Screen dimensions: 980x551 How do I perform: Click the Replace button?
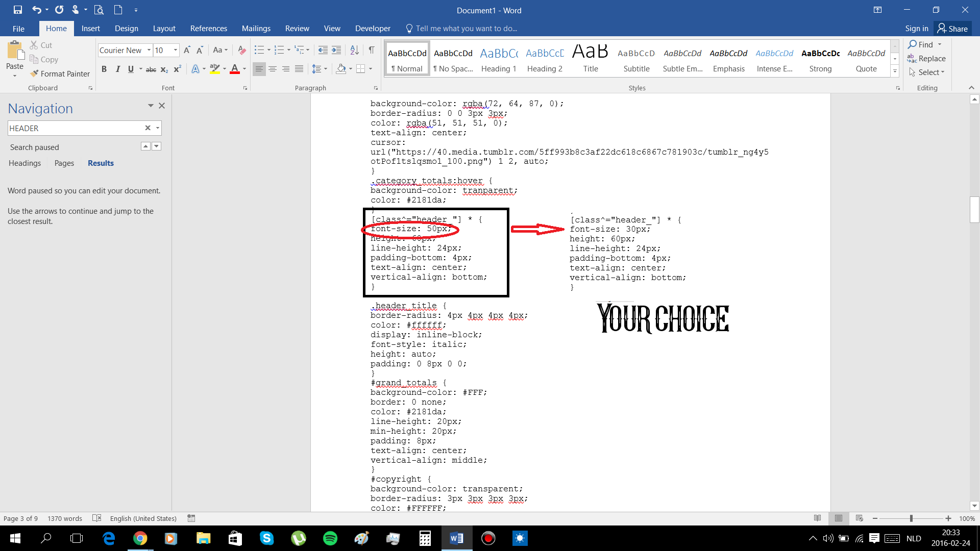[x=926, y=59]
